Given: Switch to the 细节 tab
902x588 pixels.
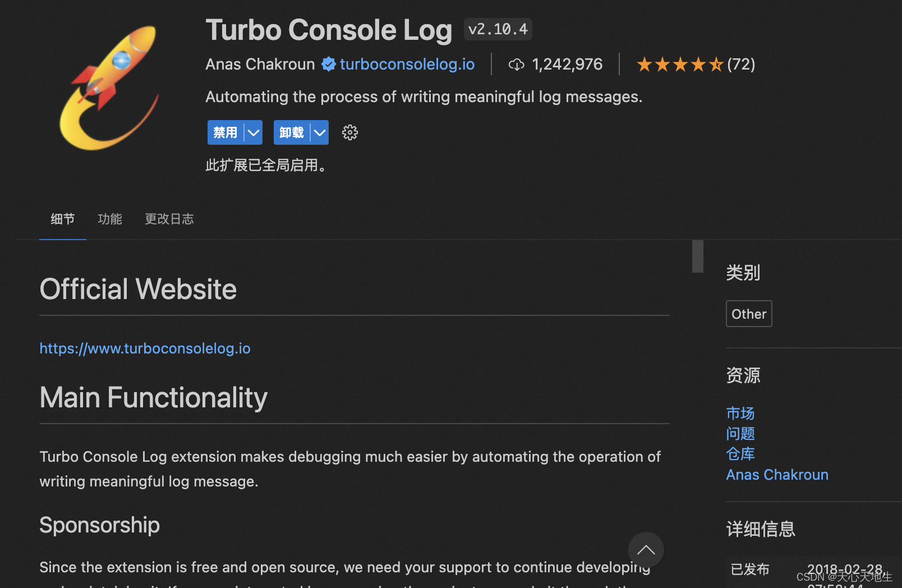Looking at the screenshot, I should point(63,219).
